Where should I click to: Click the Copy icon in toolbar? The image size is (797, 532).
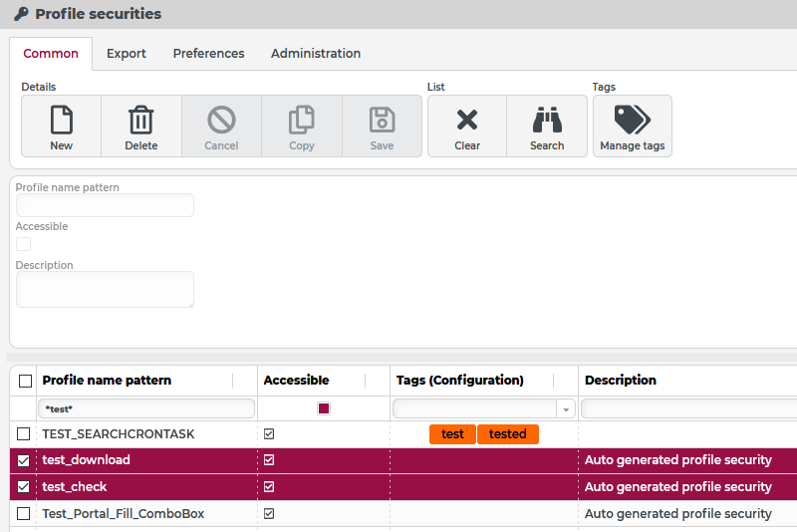(302, 121)
